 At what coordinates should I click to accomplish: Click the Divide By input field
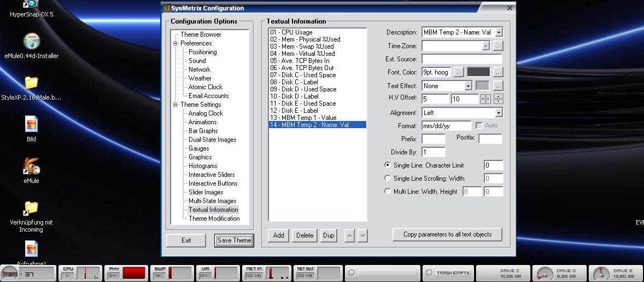[x=434, y=152]
